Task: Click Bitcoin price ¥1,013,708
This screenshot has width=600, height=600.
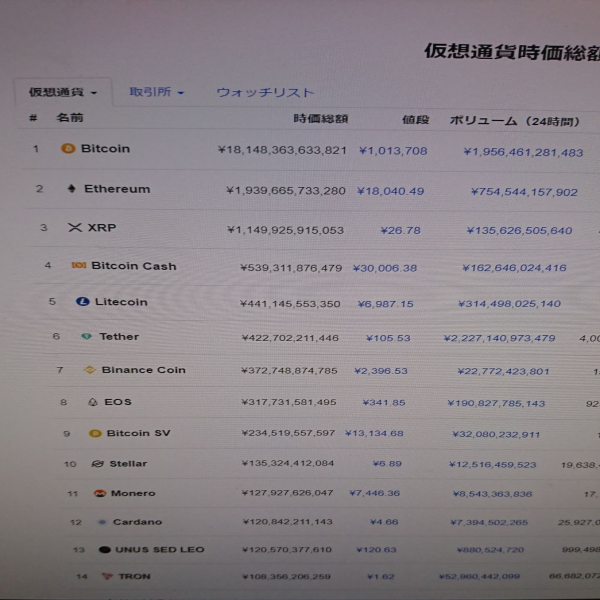Action: point(393,151)
